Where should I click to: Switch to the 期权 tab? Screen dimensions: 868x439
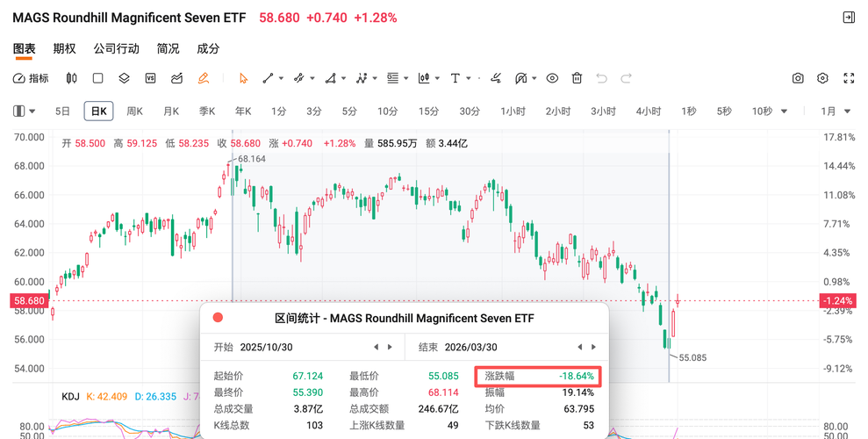click(x=64, y=48)
